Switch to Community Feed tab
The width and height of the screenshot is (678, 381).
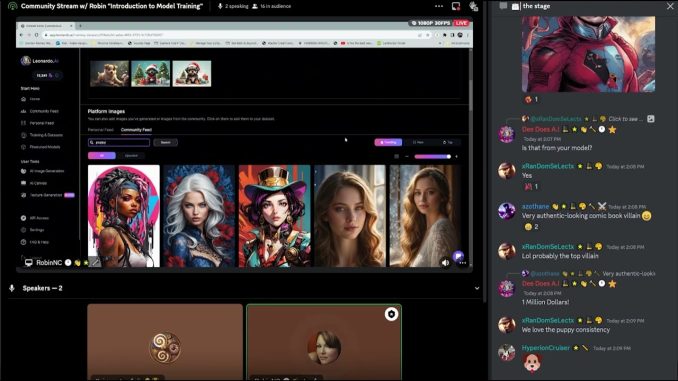(x=136, y=130)
